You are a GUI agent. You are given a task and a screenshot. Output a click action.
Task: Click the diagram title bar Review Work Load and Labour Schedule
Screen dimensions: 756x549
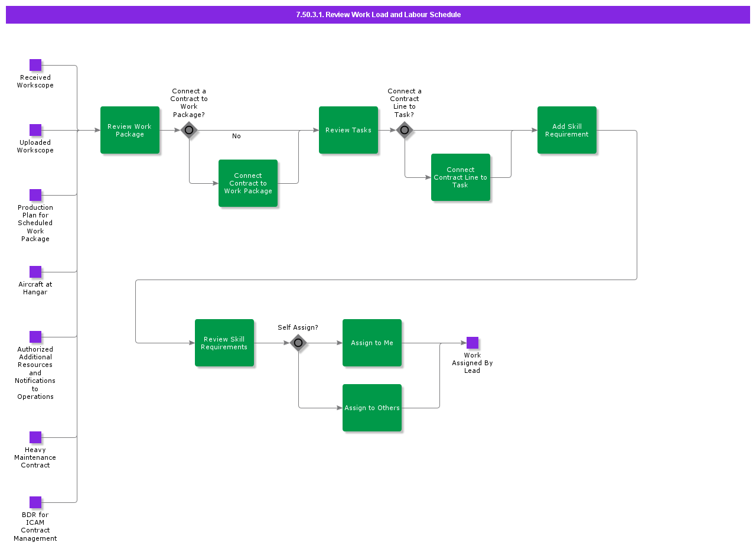(x=378, y=15)
